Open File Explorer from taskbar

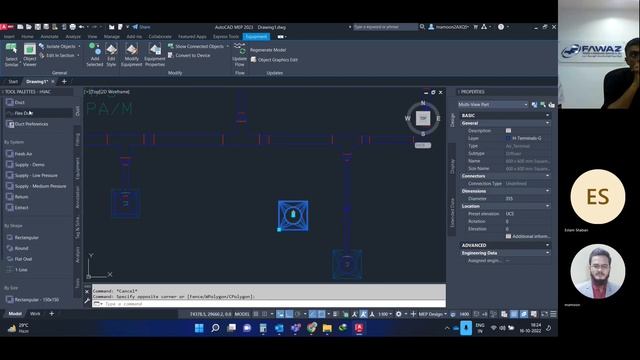(x=327, y=328)
